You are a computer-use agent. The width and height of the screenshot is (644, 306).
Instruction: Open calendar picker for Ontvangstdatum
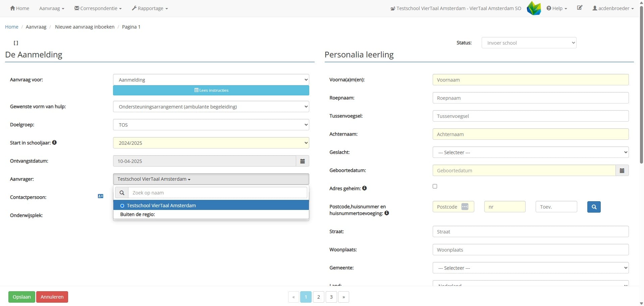tap(303, 161)
